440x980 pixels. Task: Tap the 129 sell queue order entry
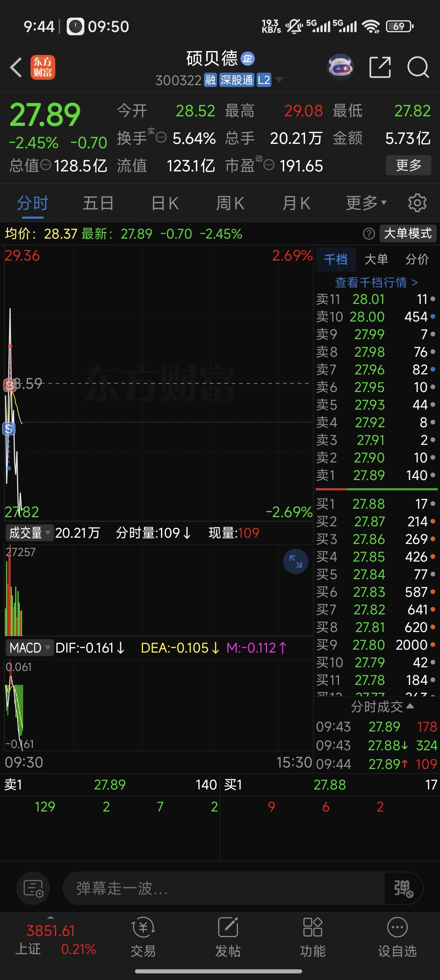(x=45, y=806)
